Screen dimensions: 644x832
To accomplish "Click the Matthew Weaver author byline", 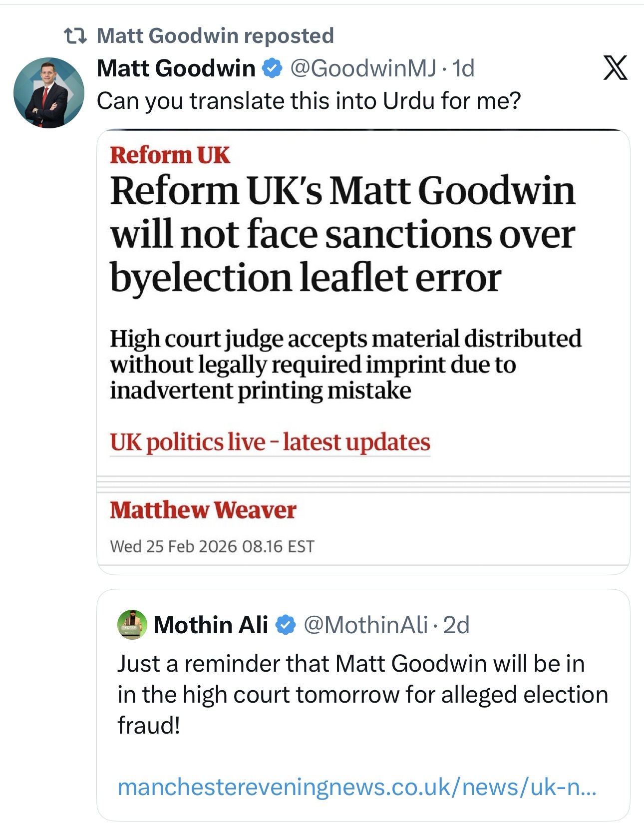I will [203, 510].
